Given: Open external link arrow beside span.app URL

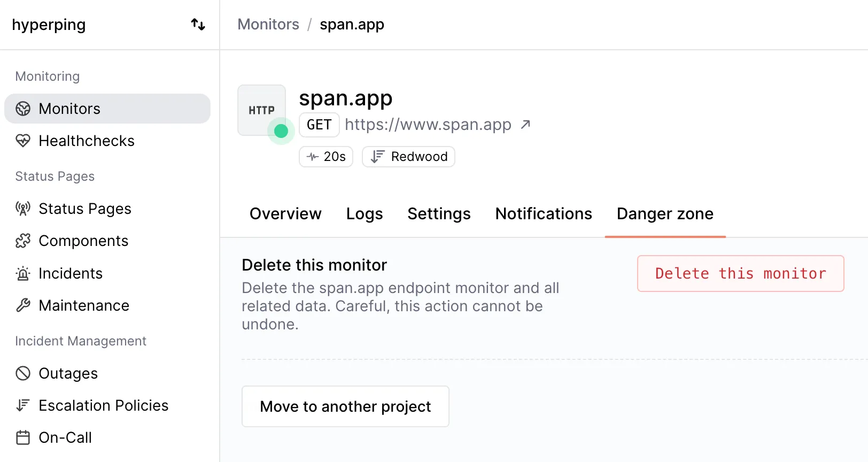Looking at the screenshot, I should [x=525, y=125].
